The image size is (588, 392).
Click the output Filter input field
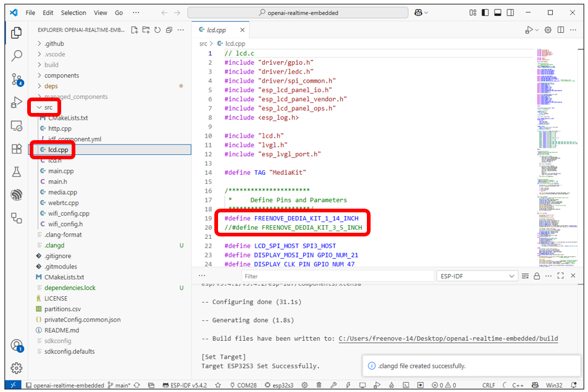click(x=337, y=276)
